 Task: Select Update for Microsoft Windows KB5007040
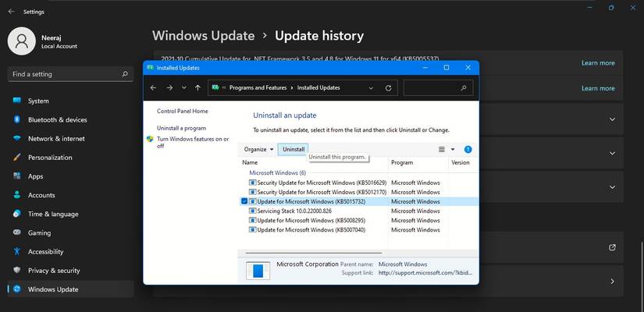click(x=358, y=230)
